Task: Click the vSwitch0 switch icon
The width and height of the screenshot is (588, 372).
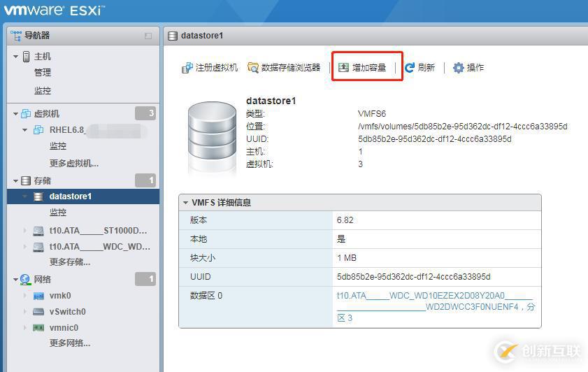Action: pyautogui.click(x=38, y=312)
